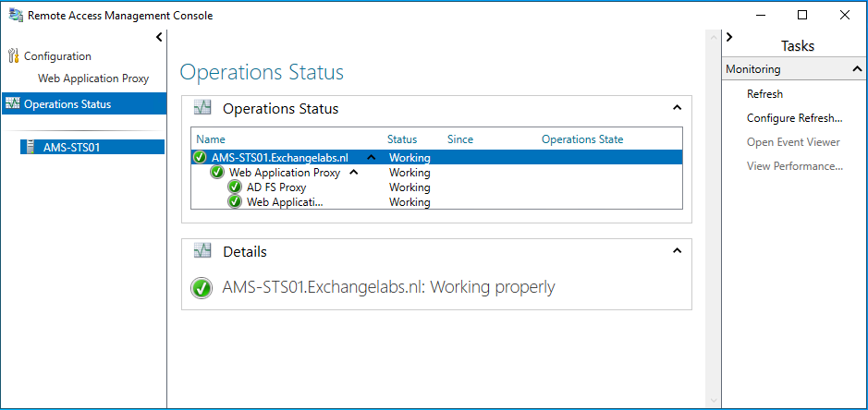Viewport: 868px width, 410px height.
Task: Click the Operations Status monitor icon in sidebar
Action: pyautogui.click(x=13, y=104)
